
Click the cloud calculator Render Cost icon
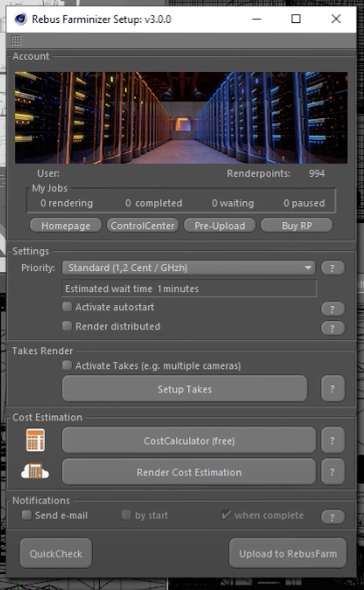pyautogui.click(x=35, y=472)
